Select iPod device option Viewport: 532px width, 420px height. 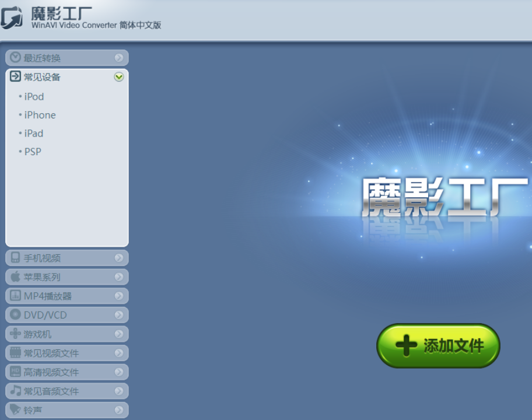34,97
